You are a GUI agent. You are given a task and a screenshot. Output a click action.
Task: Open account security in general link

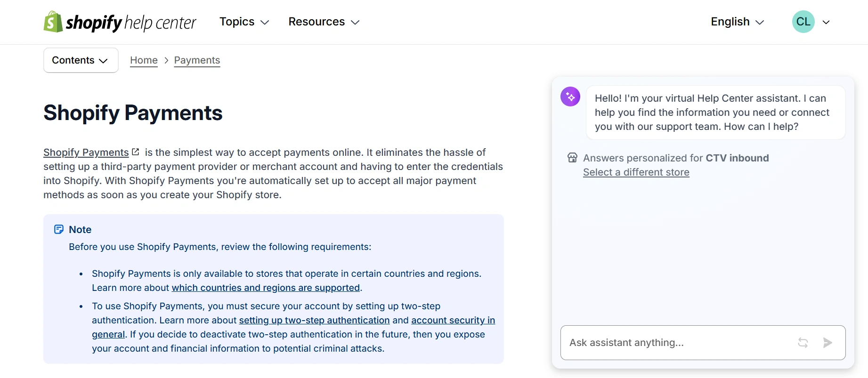[453, 321]
